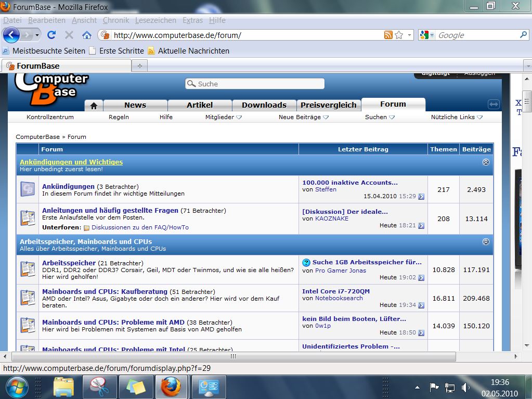Screen dimensions: 532x399
Task: Open the Action Center flag tray icon
Action: pos(434,387)
